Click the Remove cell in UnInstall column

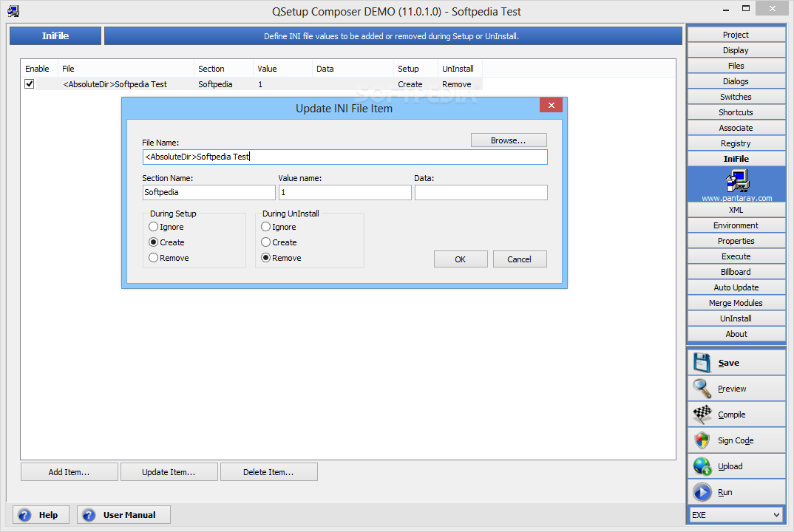pyautogui.click(x=457, y=84)
